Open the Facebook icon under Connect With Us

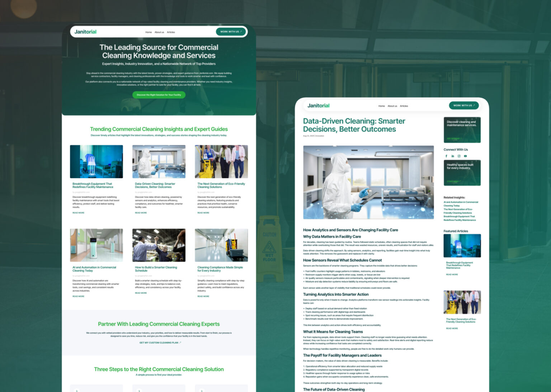point(446,156)
